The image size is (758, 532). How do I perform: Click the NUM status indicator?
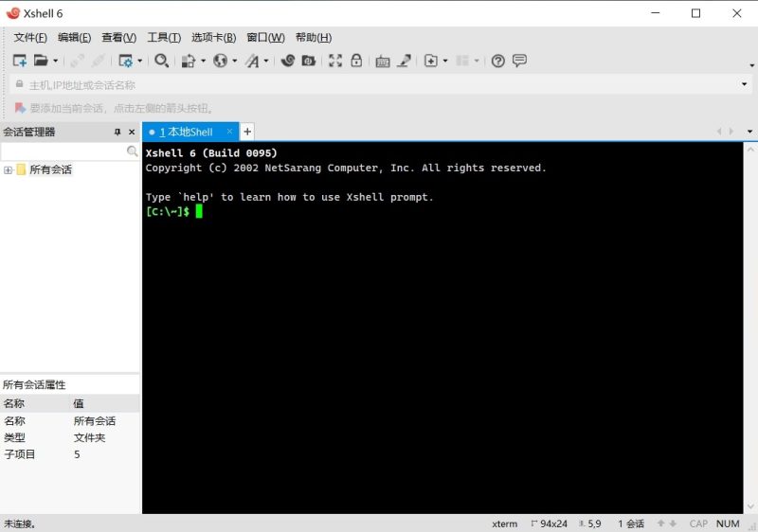tap(728, 523)
